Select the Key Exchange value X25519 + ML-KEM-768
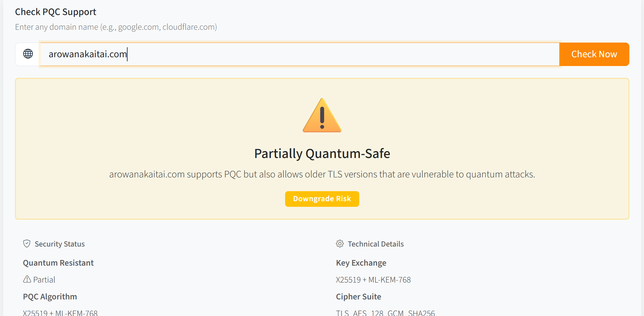 [x=373, y=280]
